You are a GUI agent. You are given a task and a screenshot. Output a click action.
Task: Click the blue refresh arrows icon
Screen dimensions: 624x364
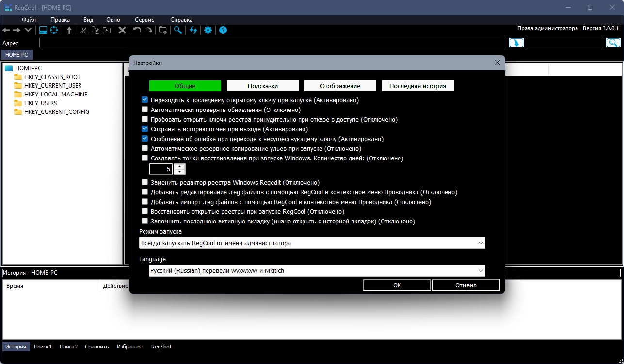193,30
